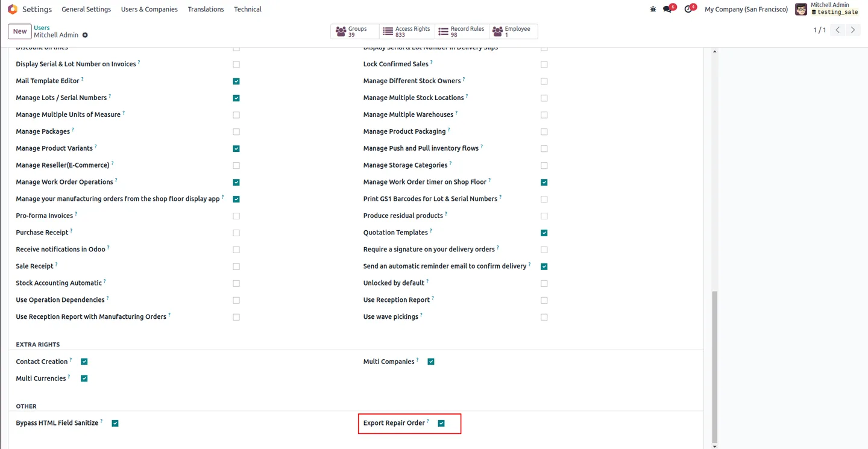Show help tooltip for Export Repair Order
Image resolution: width=868 pixels, height=449 pixels.
pos(428,421)
